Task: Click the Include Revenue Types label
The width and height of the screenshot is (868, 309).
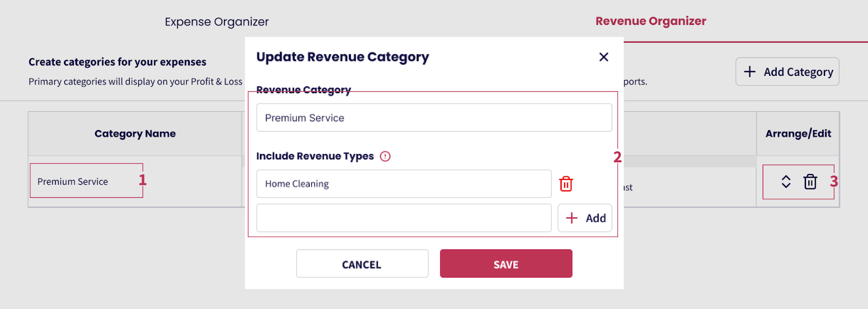Action: pyautogui.click(x=315, y=157)
